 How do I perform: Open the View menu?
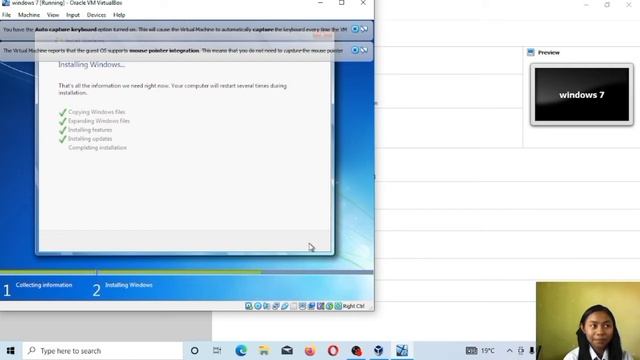[53, 15]
